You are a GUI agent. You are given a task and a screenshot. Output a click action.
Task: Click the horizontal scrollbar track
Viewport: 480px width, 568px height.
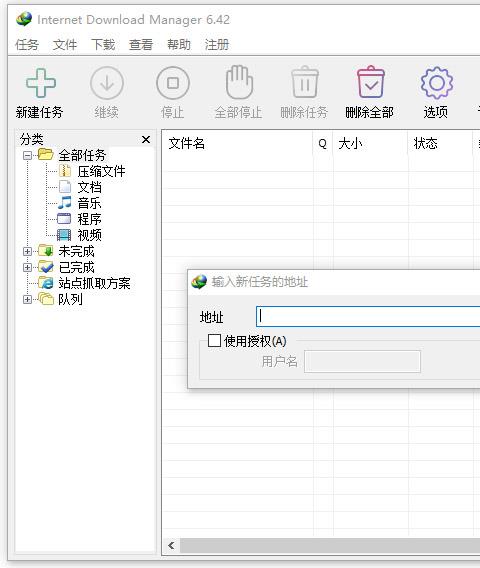click(x=330, y=545)
